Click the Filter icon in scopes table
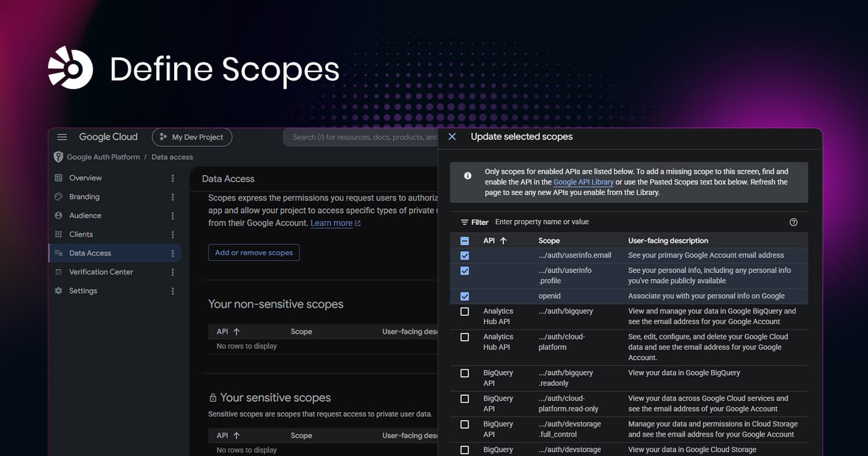Image resolution: width=868 pixels, height=456 pixels. tap(465, 222)
